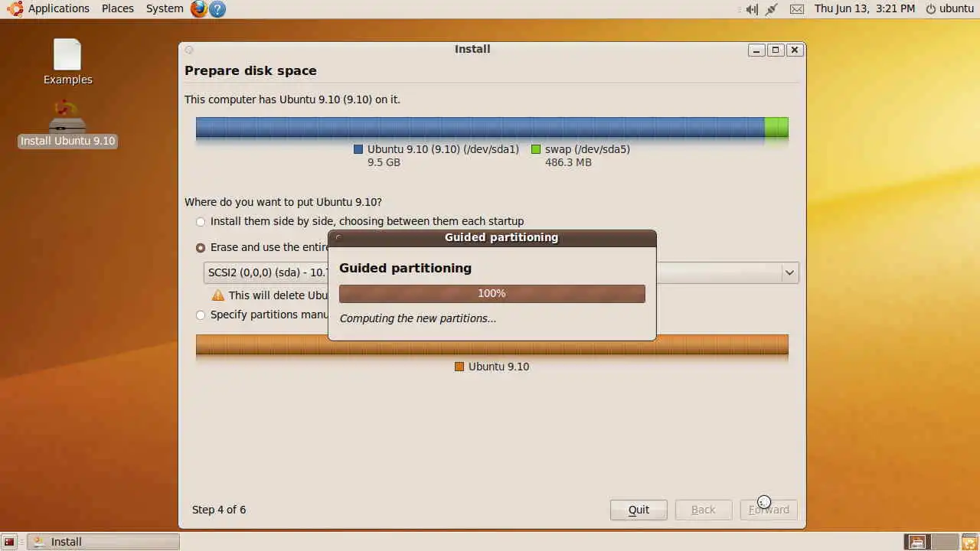Open the ubuntu power user menu

tap(949, 9)
